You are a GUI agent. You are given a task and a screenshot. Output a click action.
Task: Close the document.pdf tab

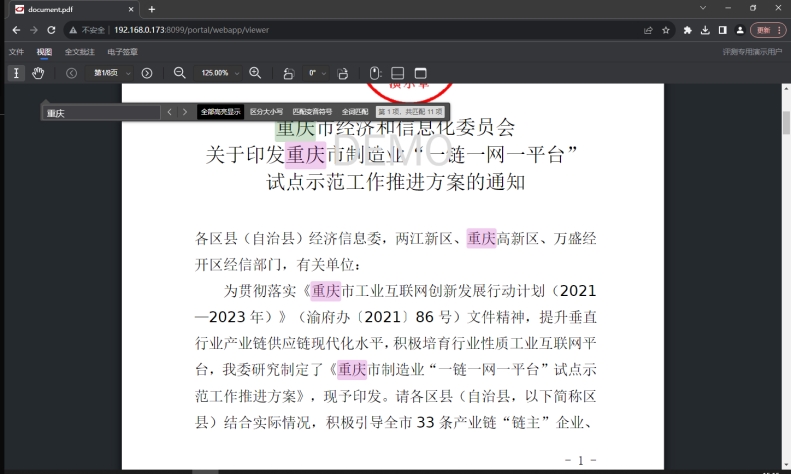click(131, 9)
